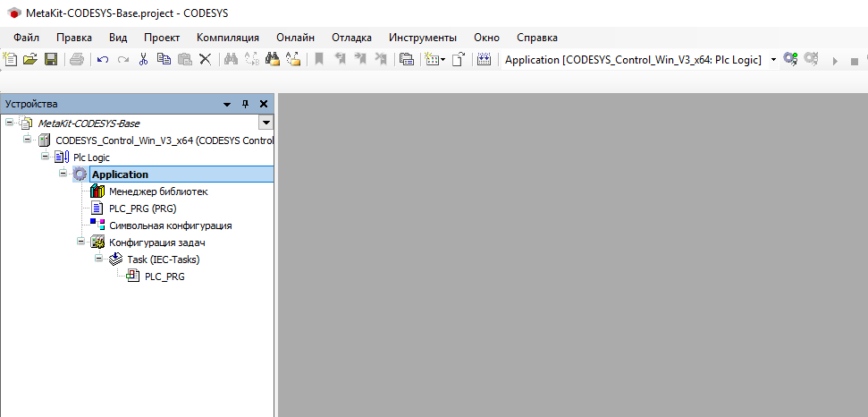
Task: Select Task (IEC-Tasks) tree item
Action: click(x=164, y=260)
